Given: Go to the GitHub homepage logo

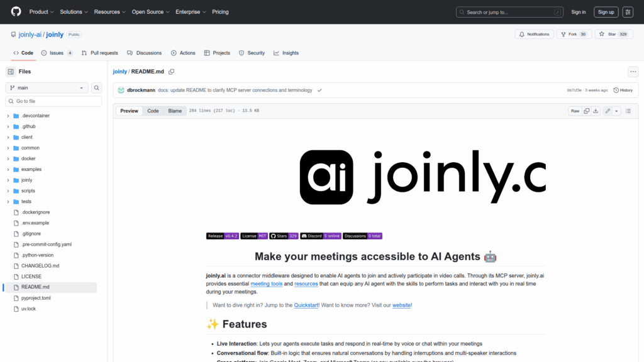Looking at the screenshot, I should tap(16, 11).
